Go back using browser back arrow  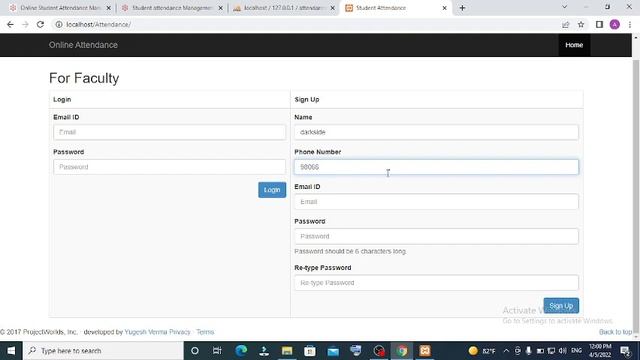(10, 24)
